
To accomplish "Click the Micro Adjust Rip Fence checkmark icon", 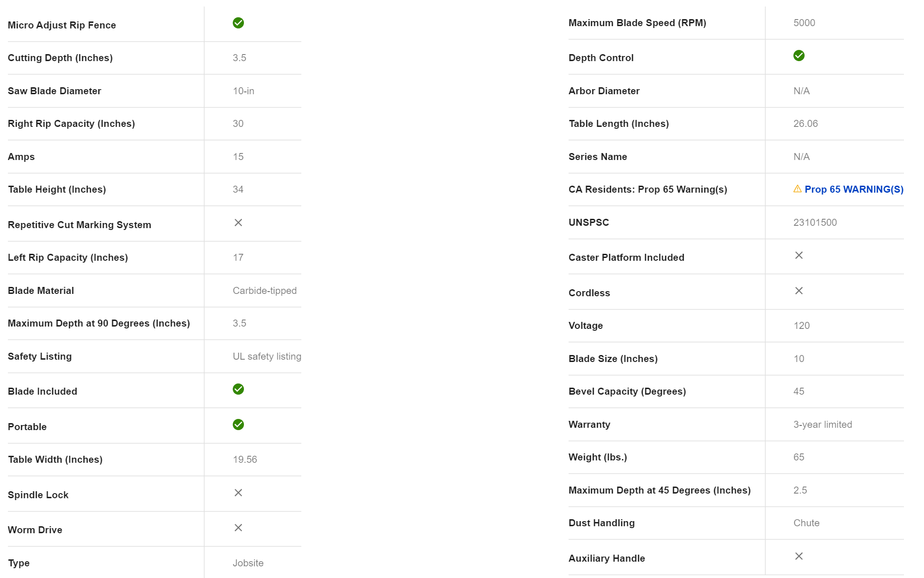I will [238, 23].
